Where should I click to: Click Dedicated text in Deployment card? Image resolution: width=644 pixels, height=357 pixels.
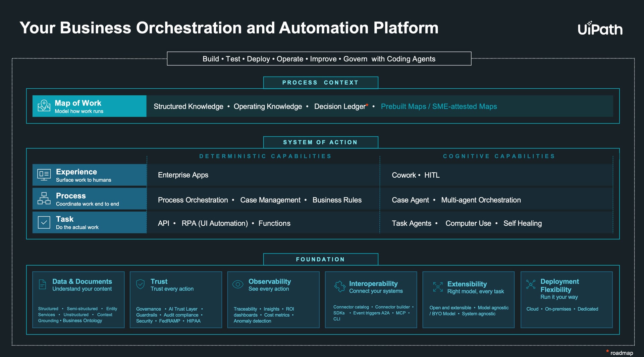click(588, 309)
